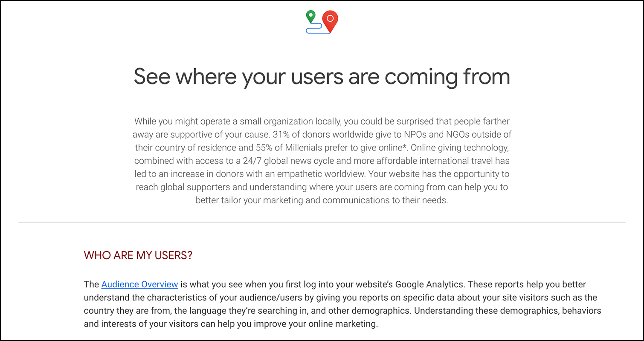
Task: Open the Audience Overview link
Action: [139, 284]
